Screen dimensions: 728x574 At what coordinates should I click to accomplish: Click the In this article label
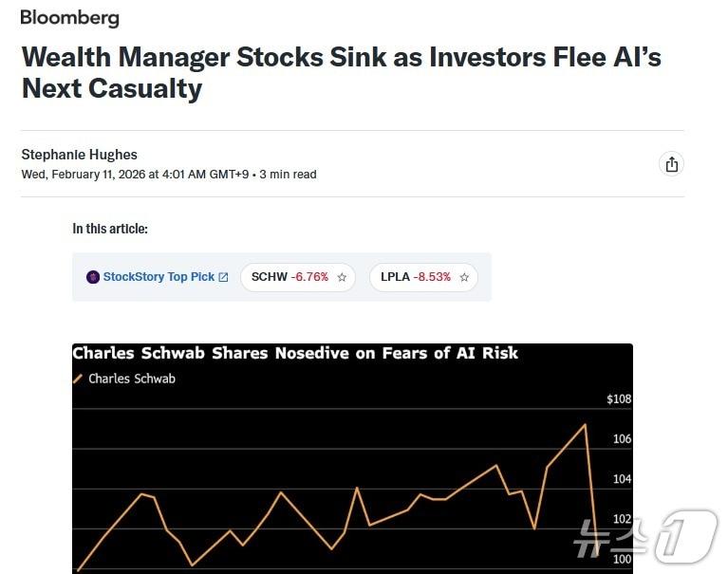(110, 229)
